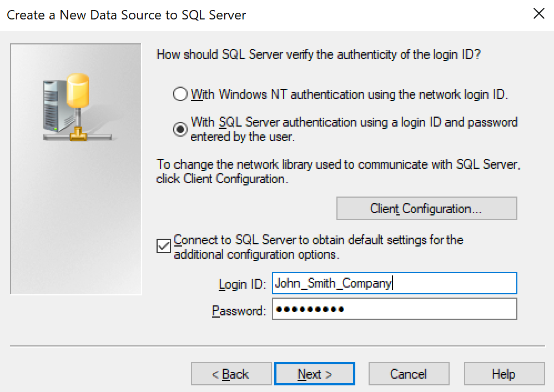554x392 pixels.
Task: Go to the previous step with Back
Action: pos(231,374)
